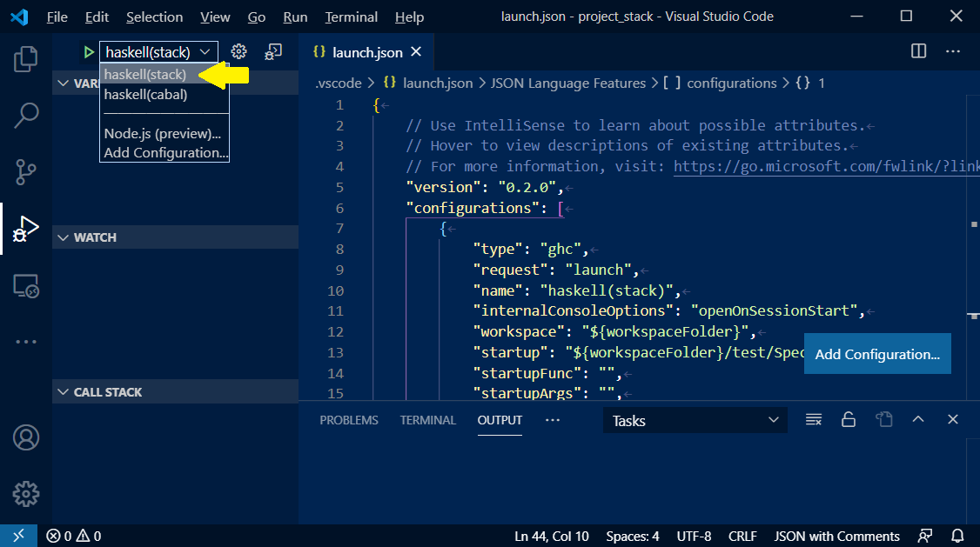The width and height of the screenshot is (980, 547).
Task: Collapse the Watch section
Action: pyautogui.click(x=176, y=237)
